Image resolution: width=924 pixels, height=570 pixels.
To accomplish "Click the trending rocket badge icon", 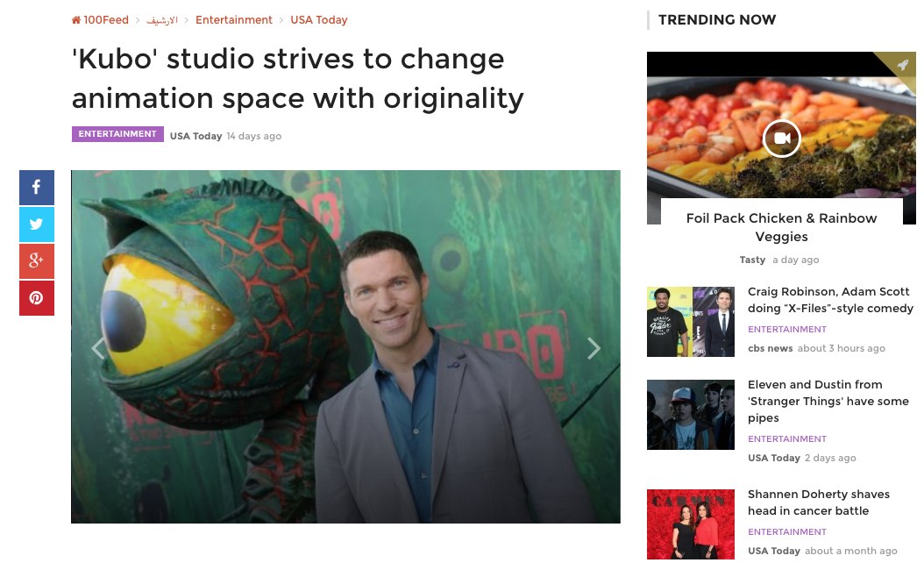I will [903, 65].
